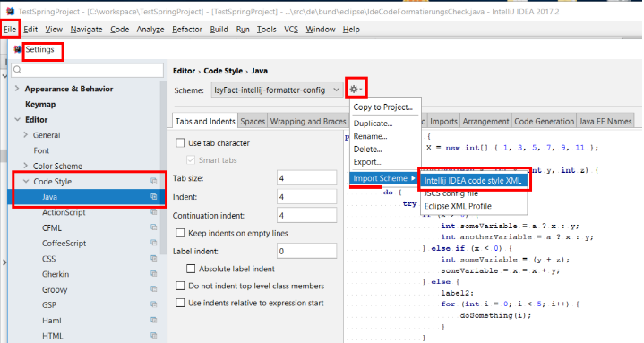The width and height of the screenshot is (644, 343).
Task: Enable the Use tab character checkbox
Action: 180,143
